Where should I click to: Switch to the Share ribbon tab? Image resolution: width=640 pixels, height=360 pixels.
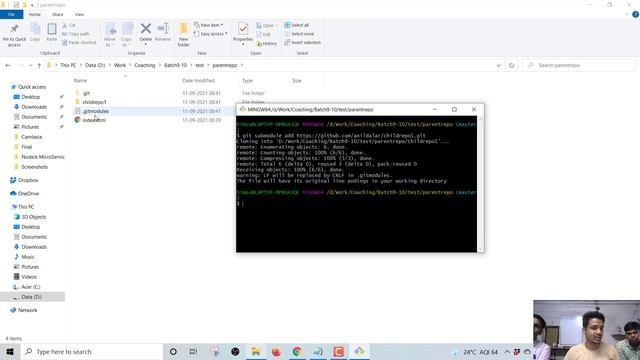(58, 15)
